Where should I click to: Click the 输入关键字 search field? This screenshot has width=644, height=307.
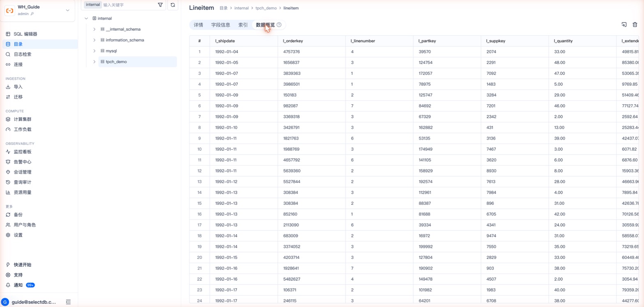[128, 5]
